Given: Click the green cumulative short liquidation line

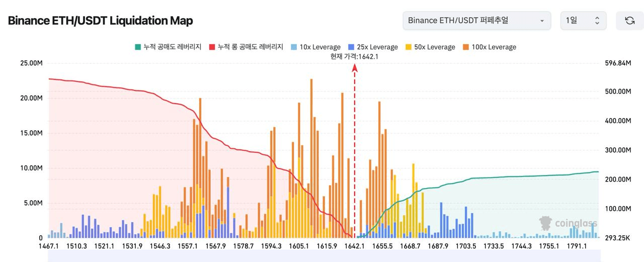Looking at the screenshot, I should [503, 177].
